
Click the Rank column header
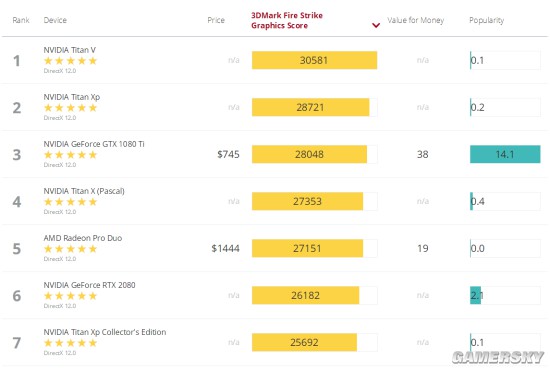point(21,20)
